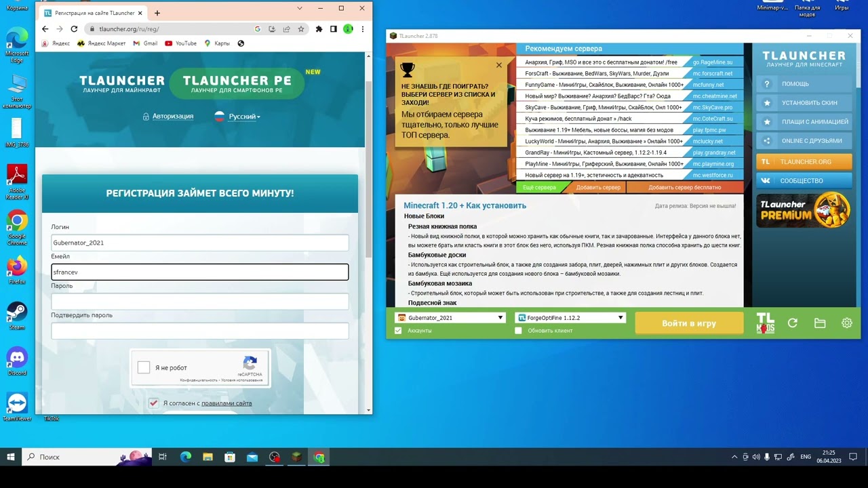Open the YouTube bookmark
Screen dimensions: 868x488
click(x=181, y=43)
